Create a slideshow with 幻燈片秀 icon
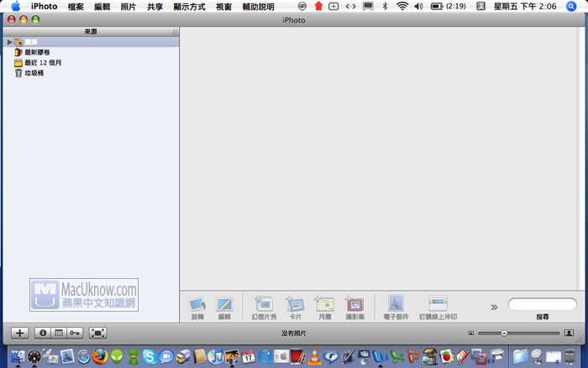The width and height of the screenshot is (588, 368). click(264, 304)
